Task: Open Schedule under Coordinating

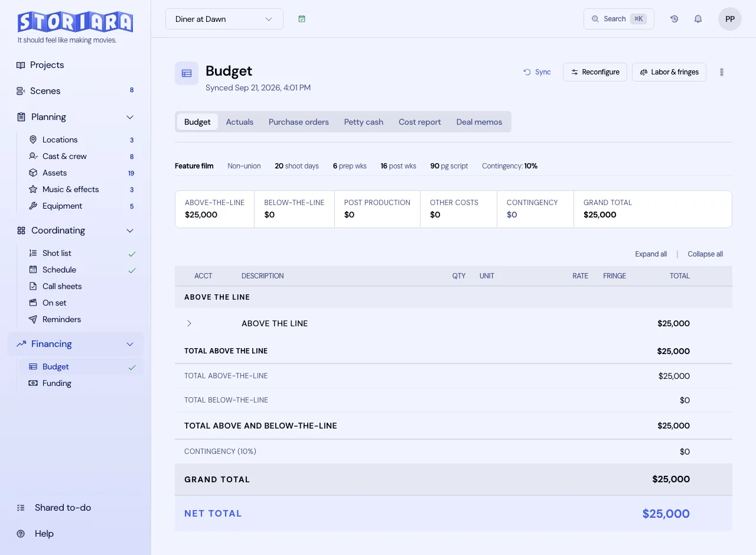Action: pyautogui.click(x=82, y=270)
